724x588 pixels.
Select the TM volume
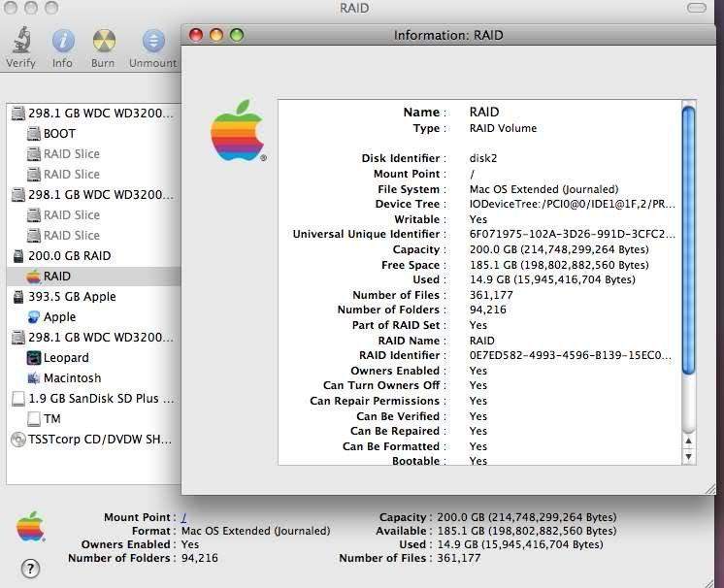point(51,418)
